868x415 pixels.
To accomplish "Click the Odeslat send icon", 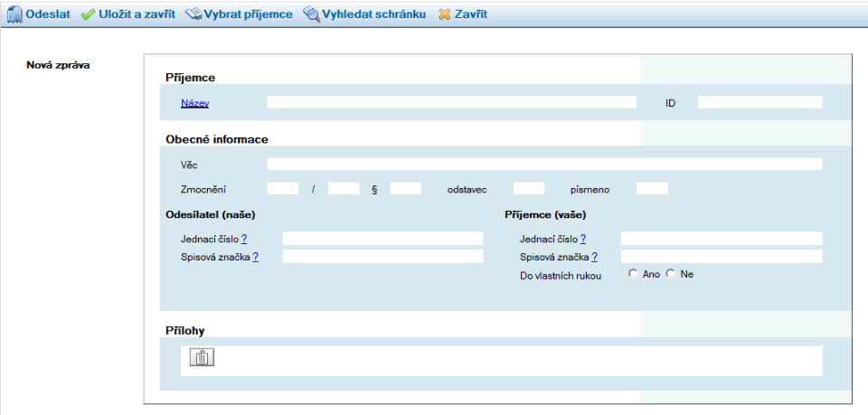I will coord(14,14).
